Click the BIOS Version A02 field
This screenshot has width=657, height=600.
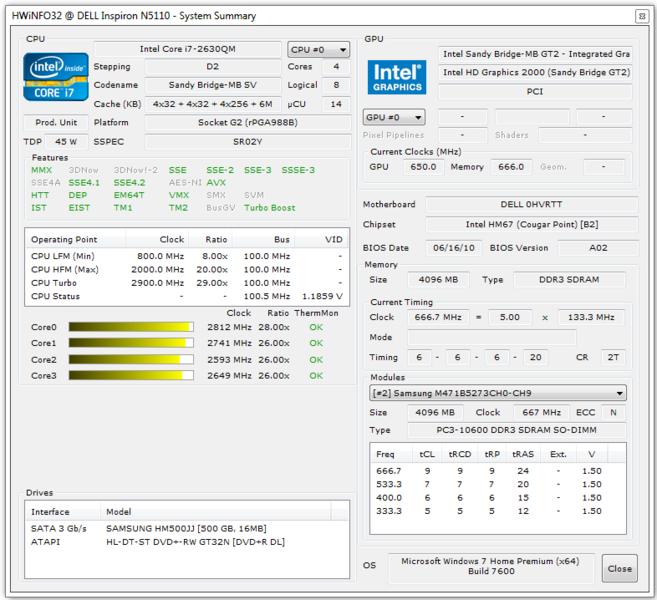click(x=598, y=248)
